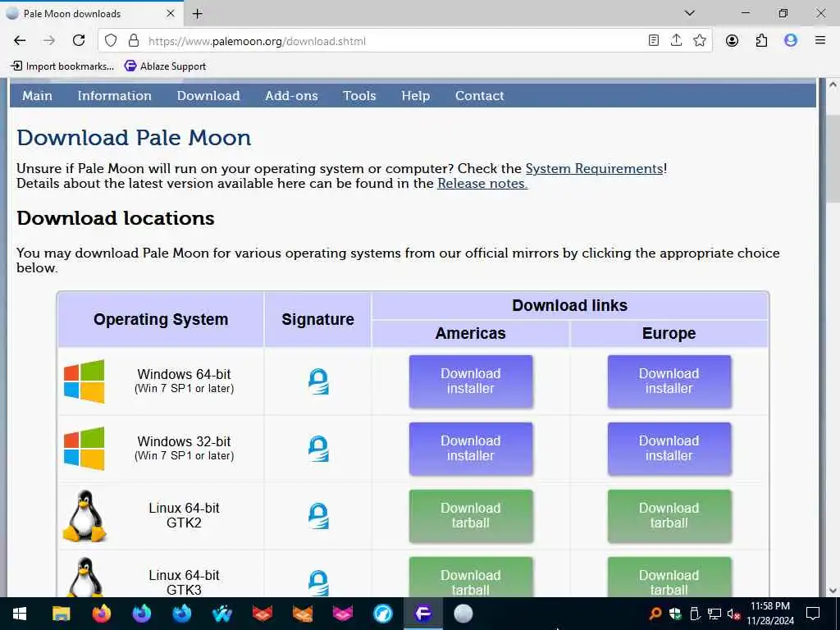Image resolution: width=840 pixels, height=630 pixels.
Task: Open Linux 64-bit GTK2 signature icon
Action: pyautogui.click(x=318, y=516)
